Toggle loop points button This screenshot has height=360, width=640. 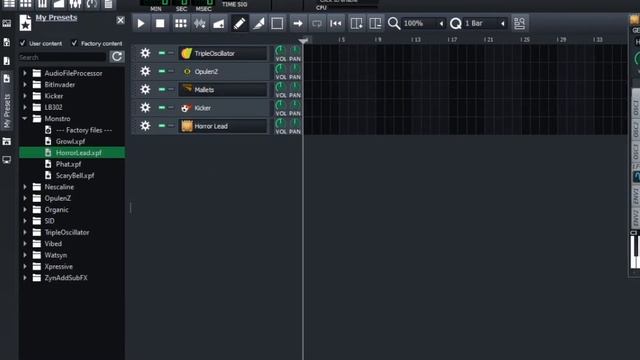coord(317,23)
